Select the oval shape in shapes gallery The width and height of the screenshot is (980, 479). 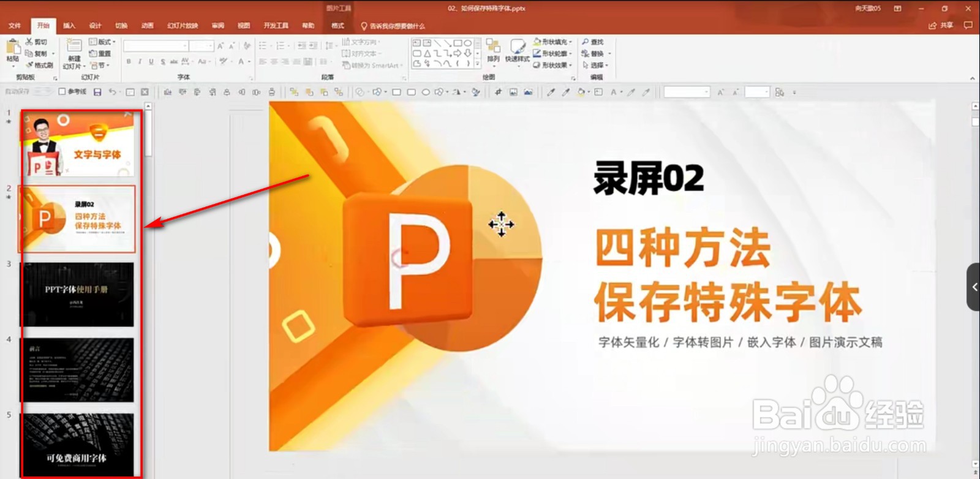tap(468, 43)
